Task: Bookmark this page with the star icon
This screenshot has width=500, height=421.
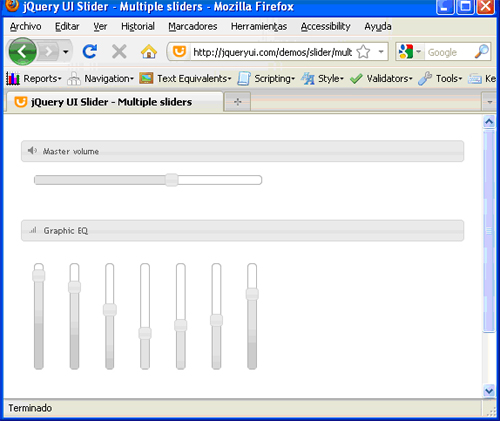Action: pyautogui.click(x=363, y=52)
